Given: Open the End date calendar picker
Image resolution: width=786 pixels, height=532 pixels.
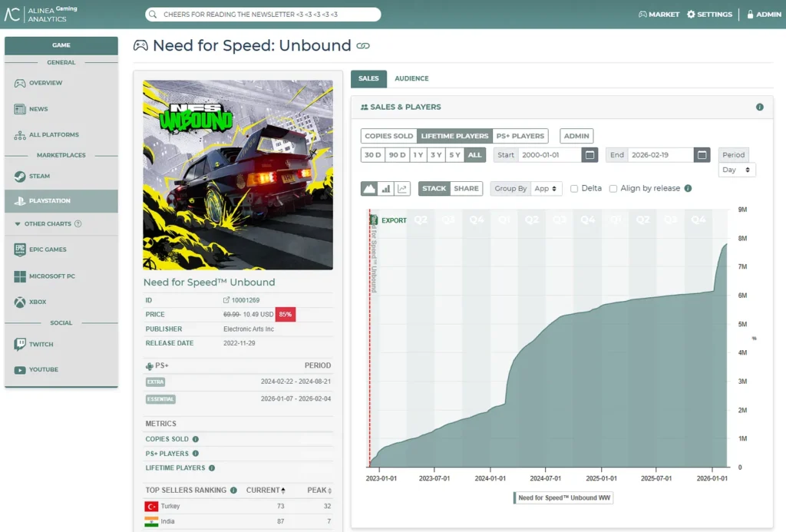Looking at the screenshot, I should click(702, 155).
